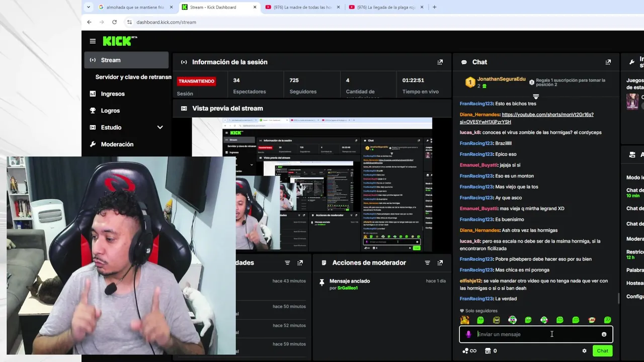Click the green Chat send button
644x362 pixels.
(x=602, y=351)
